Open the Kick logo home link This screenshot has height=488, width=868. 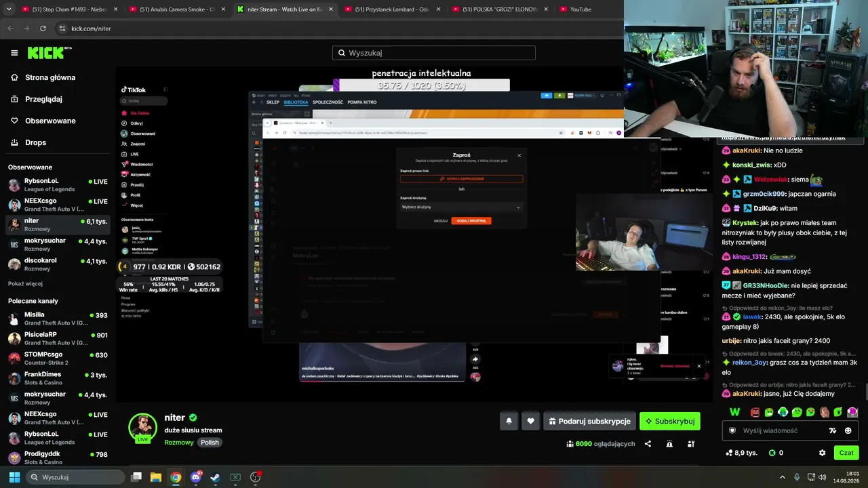point(50,53)
